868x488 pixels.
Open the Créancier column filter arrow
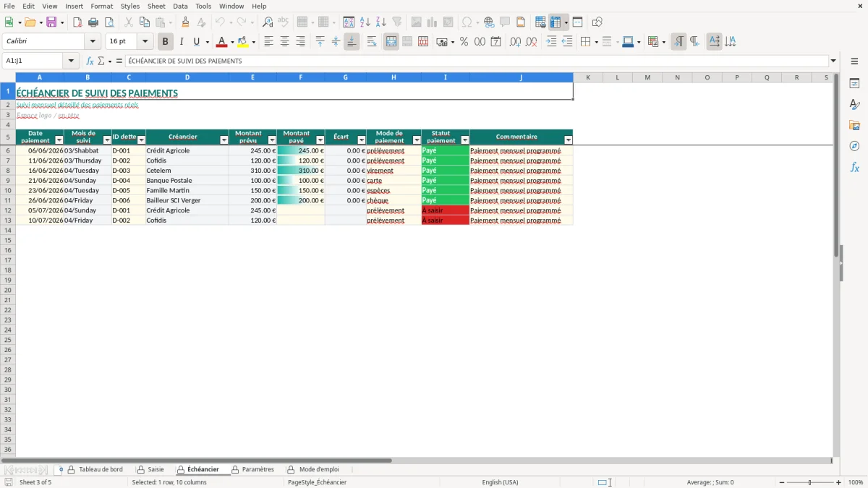224,140
